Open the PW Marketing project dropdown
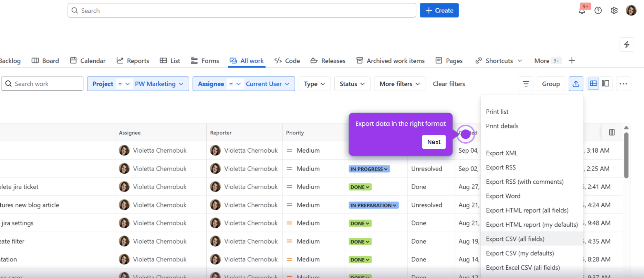The width and height of the screenshot is (644, 278). tap(159, 84)
